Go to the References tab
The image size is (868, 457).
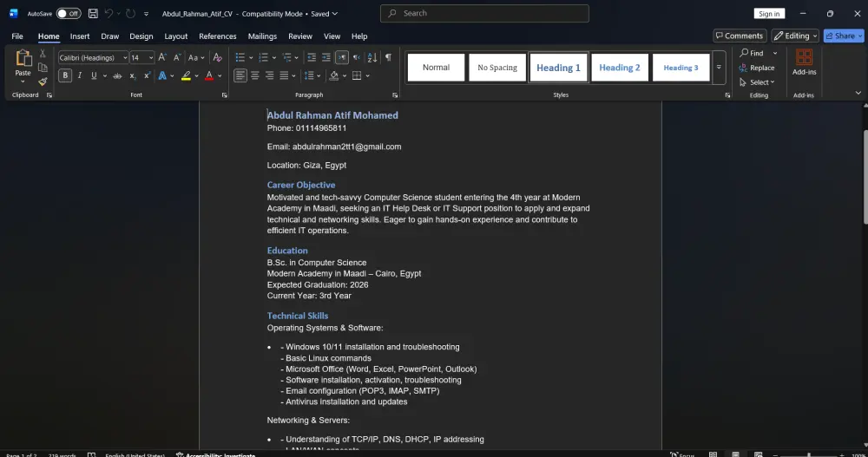(x=218, y=36)
